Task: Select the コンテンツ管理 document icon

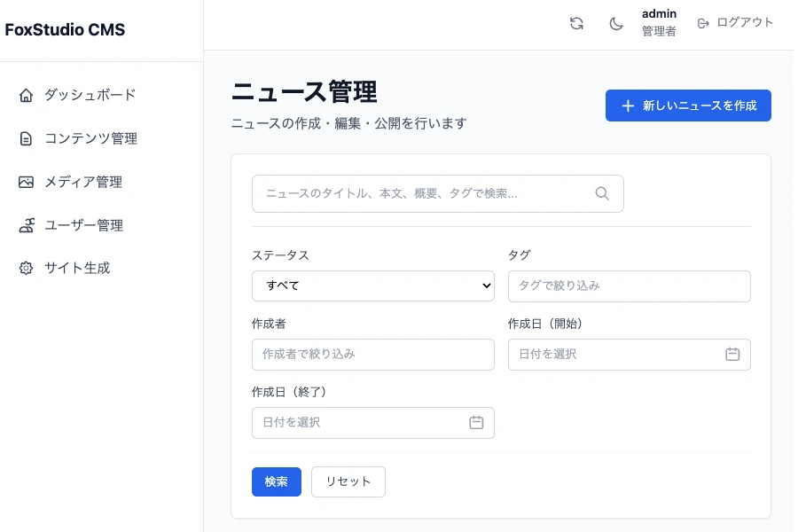Action: pyautogui.click(x=26, y=138)
